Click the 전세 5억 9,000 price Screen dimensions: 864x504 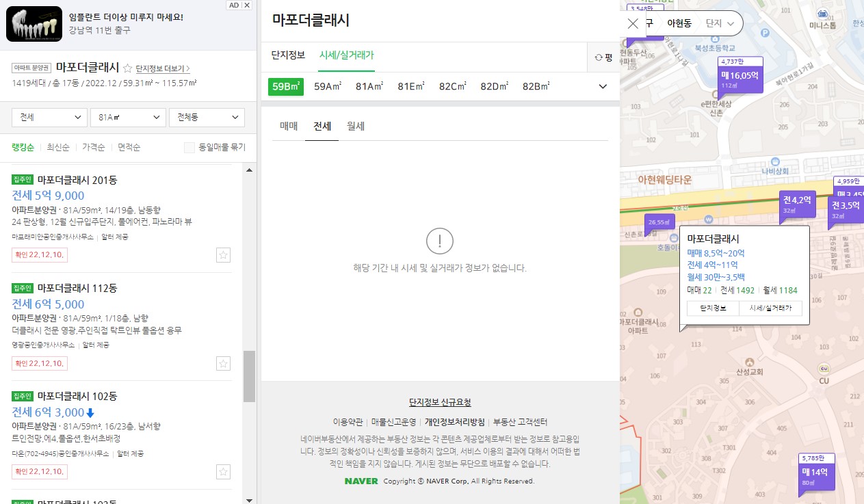coord(48,196)
